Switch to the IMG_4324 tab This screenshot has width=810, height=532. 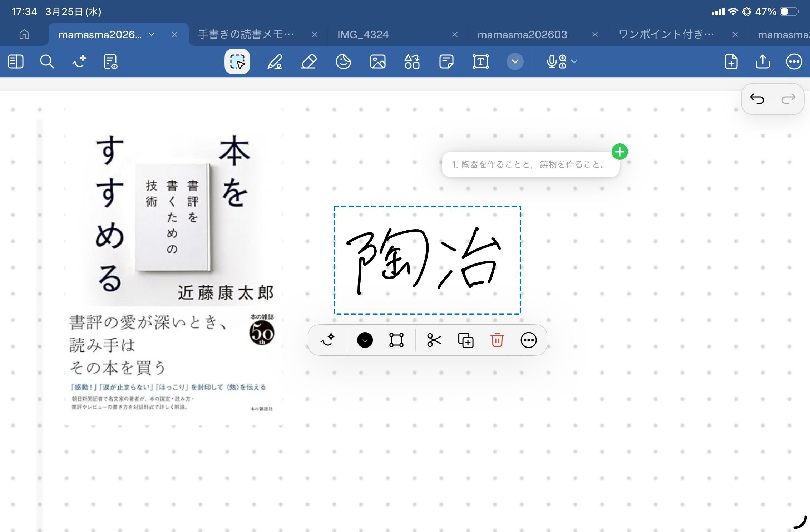tap(363, 34)
